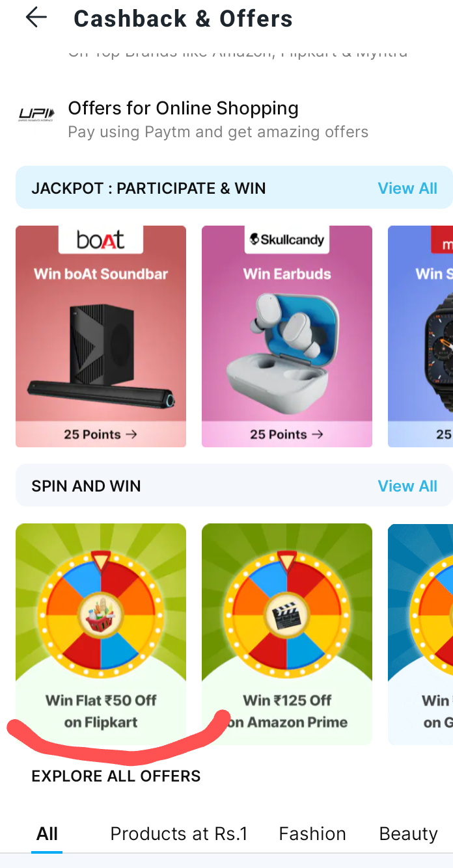453x868 pixels.
Task: Open the partially visible smartwatch jackpot card
Action: click(420, 336)
